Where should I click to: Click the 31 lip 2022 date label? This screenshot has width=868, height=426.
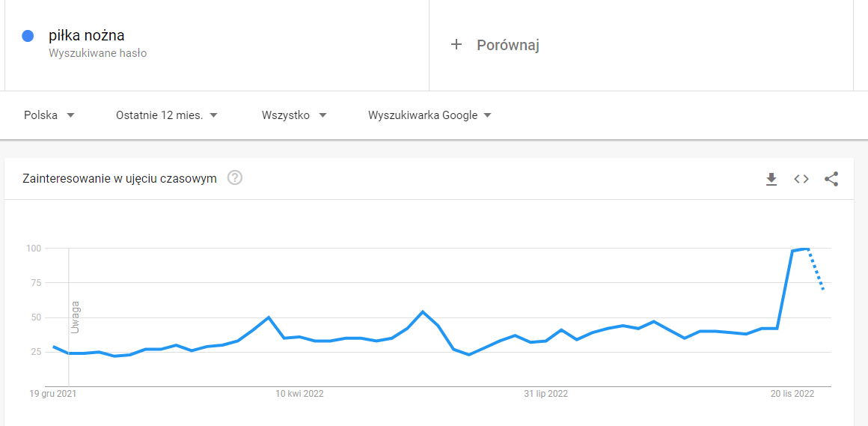(545, 394)
